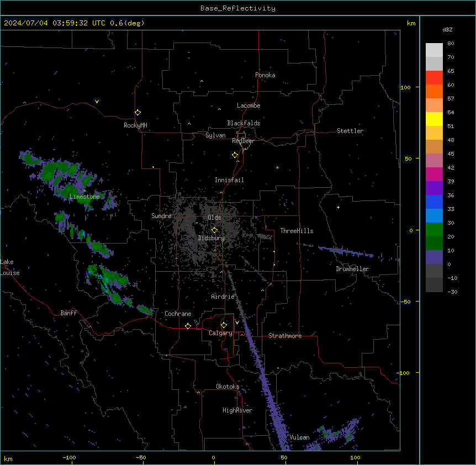Click the white asterisk marker east of Innisfail
The image size is (476, 465).
coord(277,167)
